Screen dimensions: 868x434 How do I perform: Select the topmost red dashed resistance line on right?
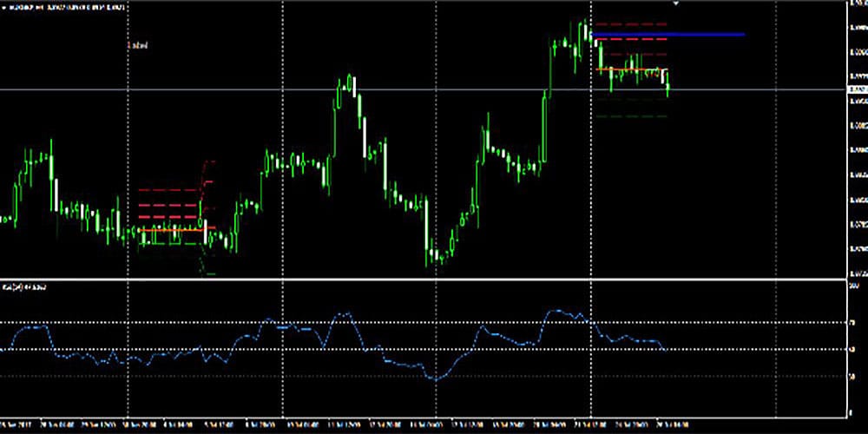(x=629, y=24)
